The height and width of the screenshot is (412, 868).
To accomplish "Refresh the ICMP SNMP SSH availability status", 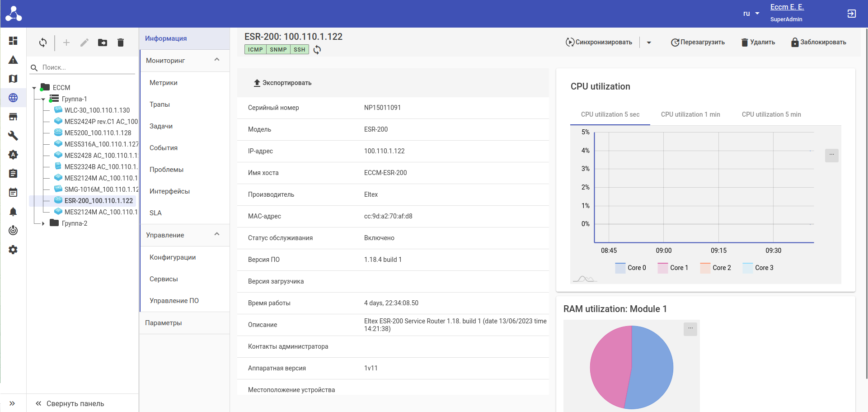I will click(317, 50).
